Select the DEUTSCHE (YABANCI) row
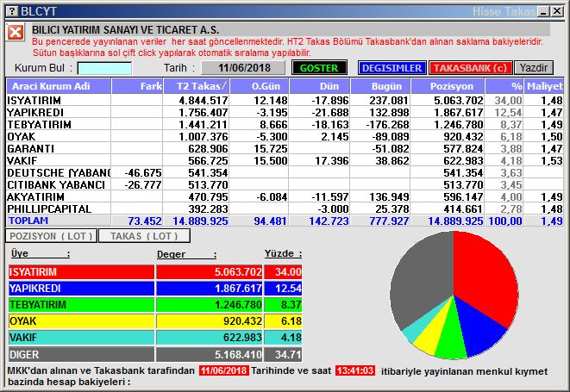 pos(285,172)
